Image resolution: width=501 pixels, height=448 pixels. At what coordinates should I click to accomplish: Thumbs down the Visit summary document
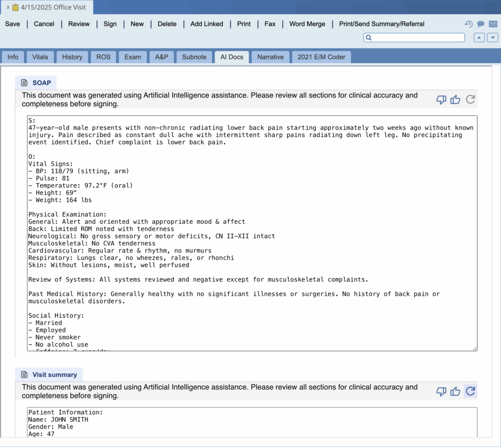click(441, 391)
